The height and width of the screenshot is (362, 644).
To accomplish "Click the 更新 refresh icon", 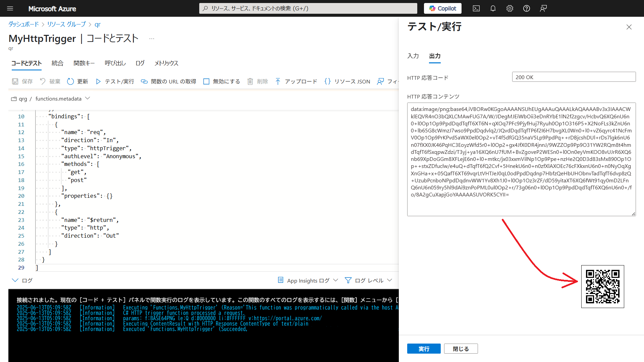I will tap(70, 81).
